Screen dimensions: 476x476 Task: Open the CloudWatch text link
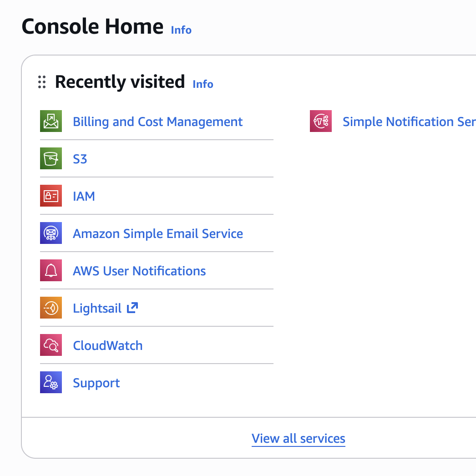point(107,346)
